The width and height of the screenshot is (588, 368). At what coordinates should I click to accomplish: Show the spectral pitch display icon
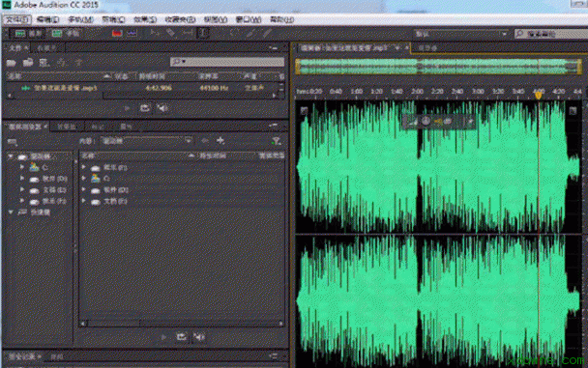point(132,33)
